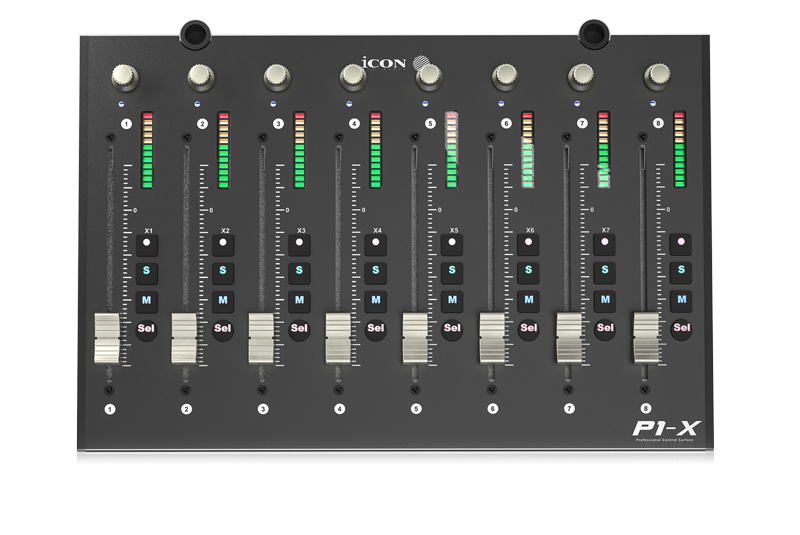Click the Sel button on channel 5

(x=452, y=327)
